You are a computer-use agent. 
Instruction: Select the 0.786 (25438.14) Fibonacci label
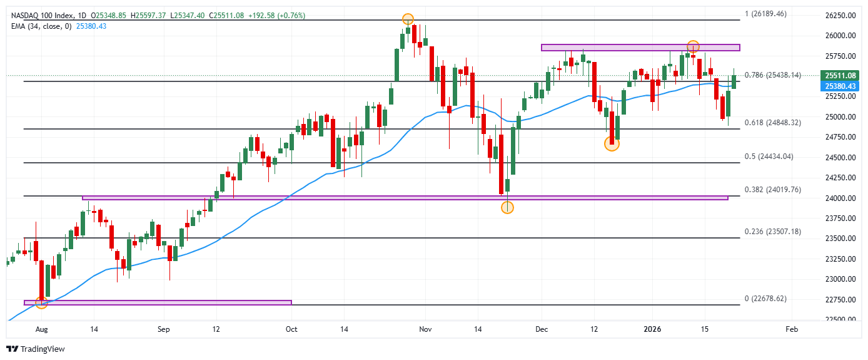[x=773, y=75]
